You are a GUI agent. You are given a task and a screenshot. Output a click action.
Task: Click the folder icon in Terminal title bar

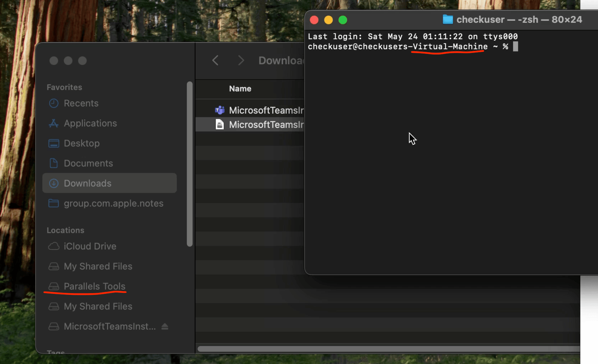447,20
